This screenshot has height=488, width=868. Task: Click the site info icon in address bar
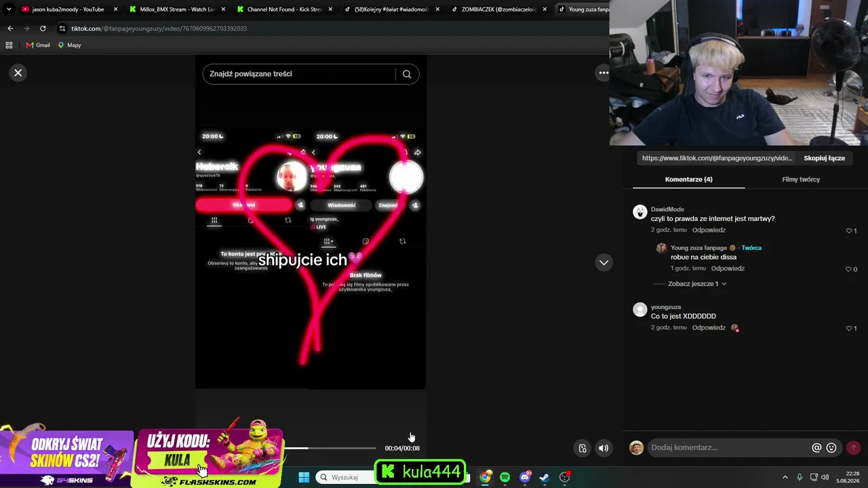62,28
